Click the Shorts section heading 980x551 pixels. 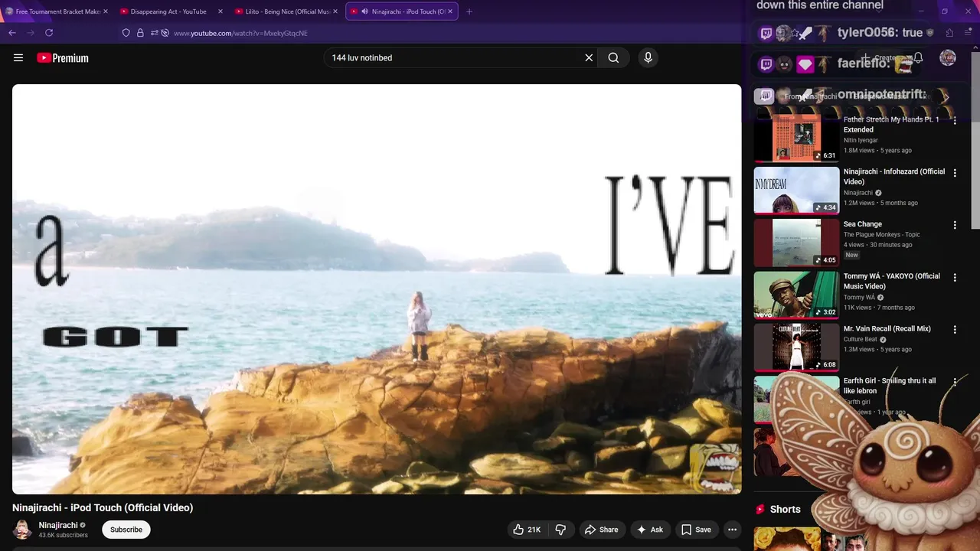(786, 509)
